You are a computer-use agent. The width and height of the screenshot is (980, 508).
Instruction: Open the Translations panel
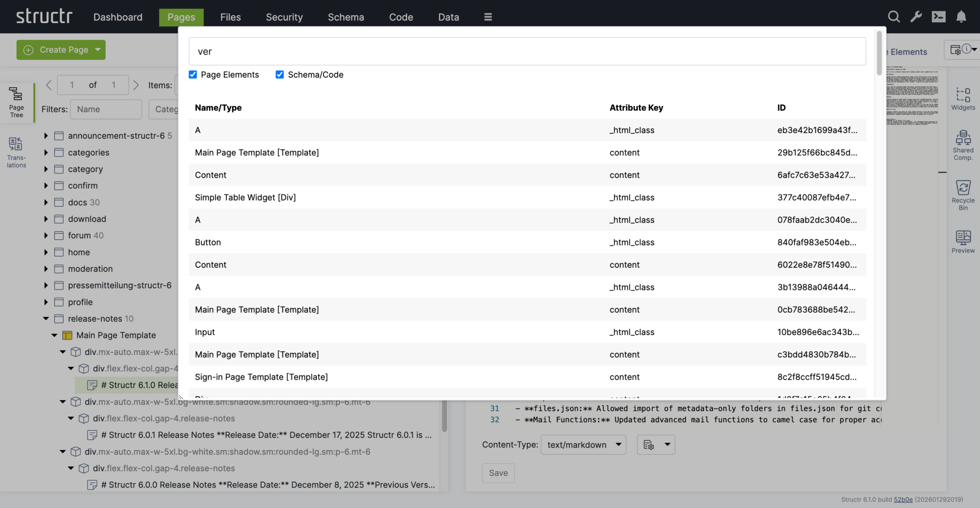coord(16,152)
